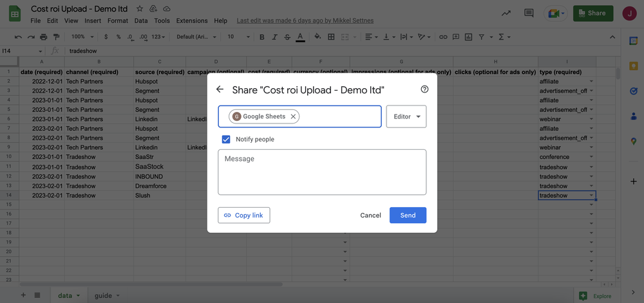
Task: Open the Contacts side panel
Action: coord(633,116)
